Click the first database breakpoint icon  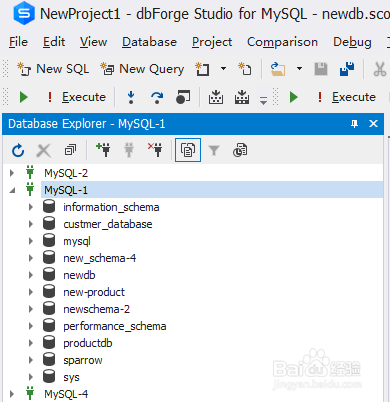click(x=216, y=97)
